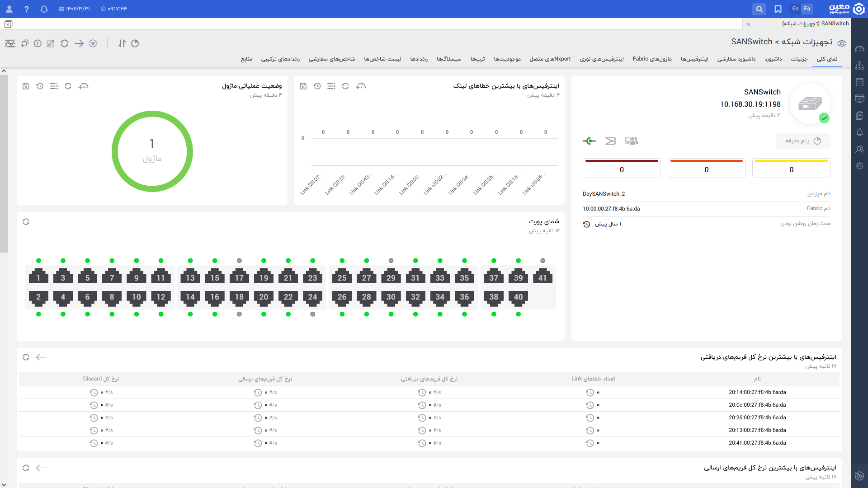
Task: Click interface 20:0c:00:27:f8:4b:6a:da name
Action: tap(757, 405)
